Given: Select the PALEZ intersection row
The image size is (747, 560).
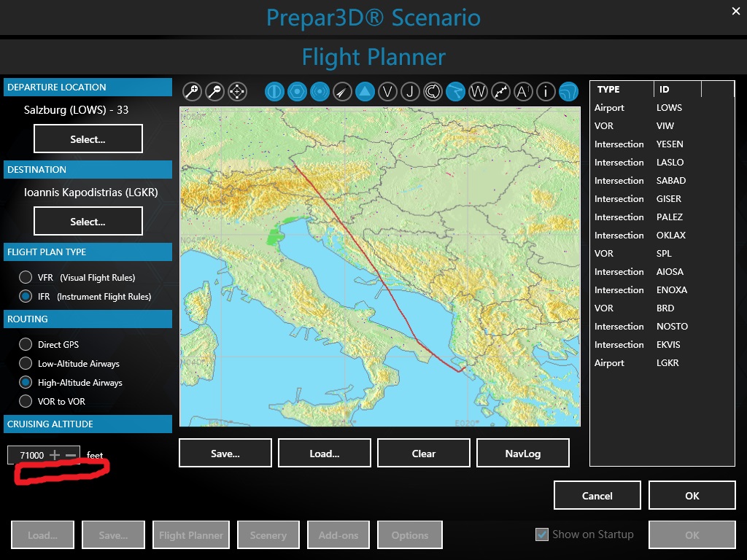Looking at the screenshot, I should 662,217.
